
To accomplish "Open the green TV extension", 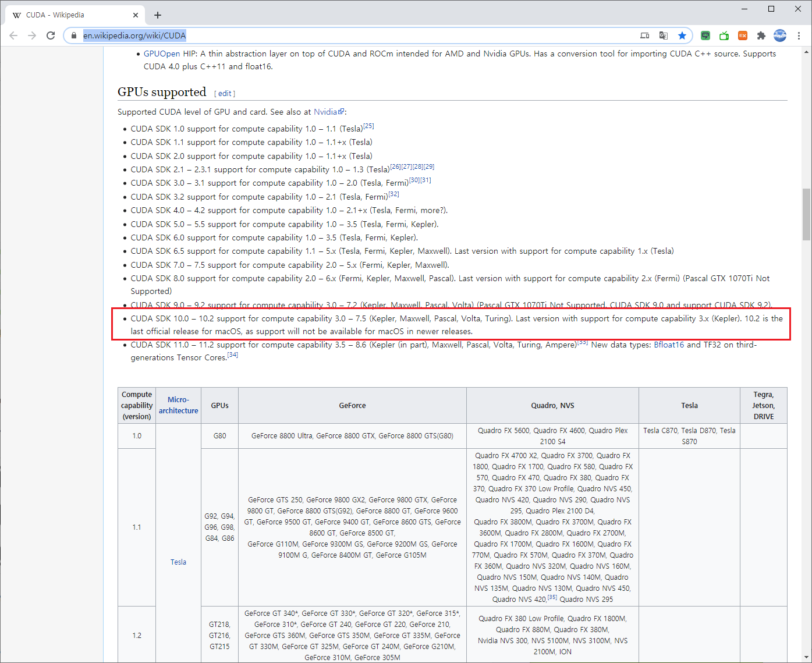I will point(724,36).
